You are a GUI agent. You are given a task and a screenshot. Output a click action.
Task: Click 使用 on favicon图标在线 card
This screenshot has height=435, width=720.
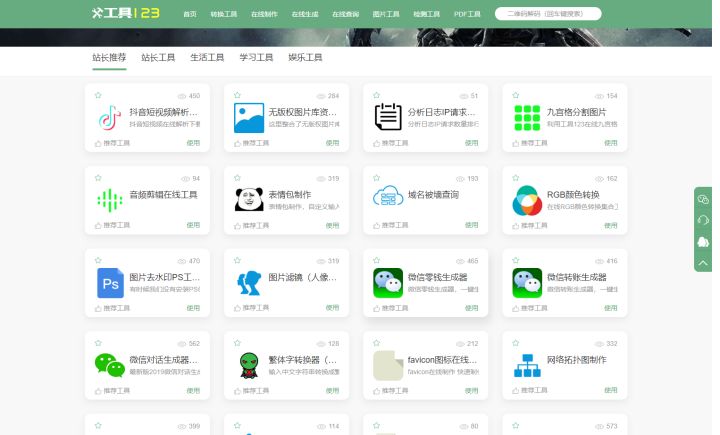tap(472, 391)
